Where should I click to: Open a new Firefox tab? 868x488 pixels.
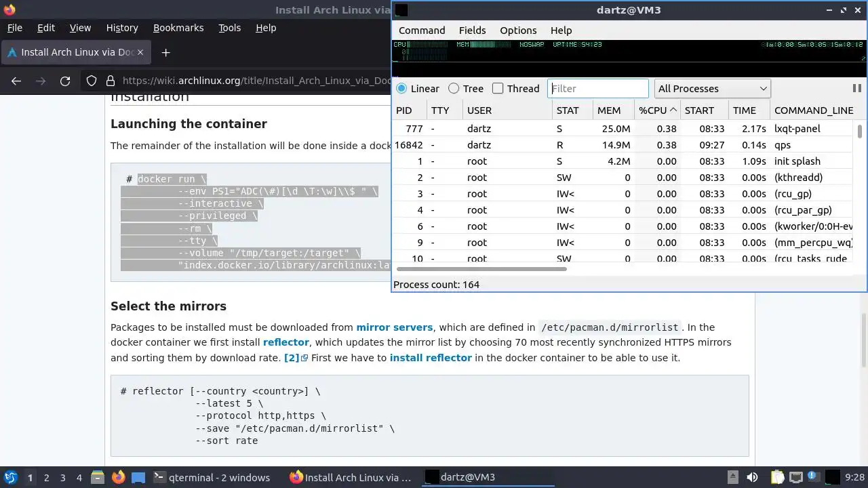click(165, 52)
